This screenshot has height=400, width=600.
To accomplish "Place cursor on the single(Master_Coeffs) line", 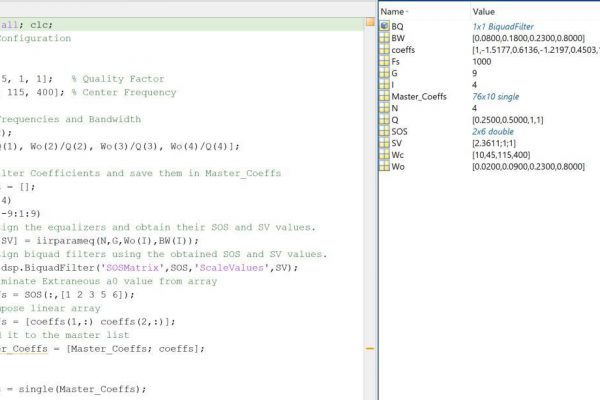I will (73, 389).
